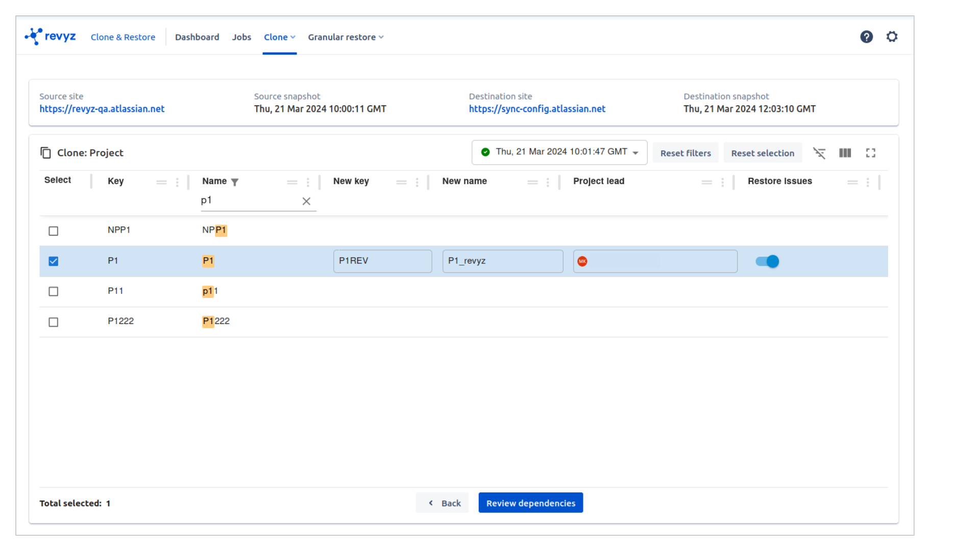Open the help question mark icon
This screenshot has width=980, height=547.
pos(866,37)
